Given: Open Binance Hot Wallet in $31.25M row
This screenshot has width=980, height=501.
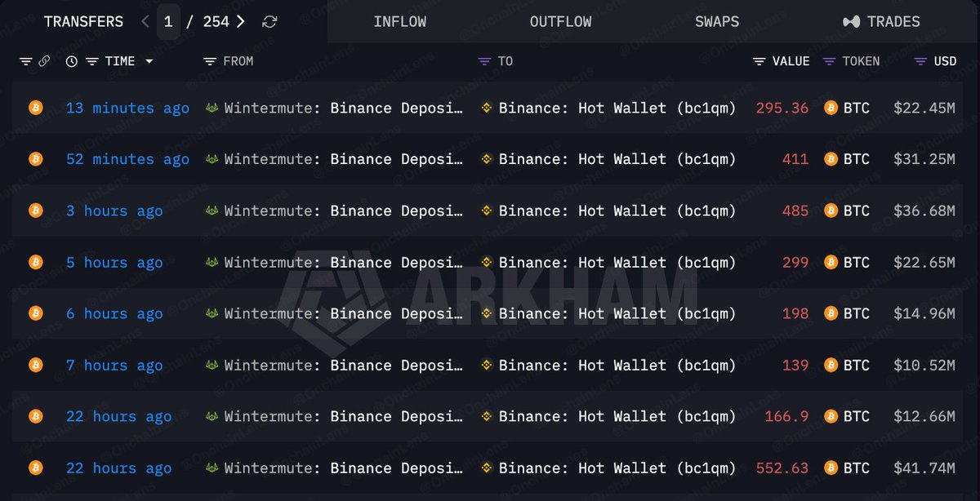Looking at the screenshot, I should click(608, 159).
